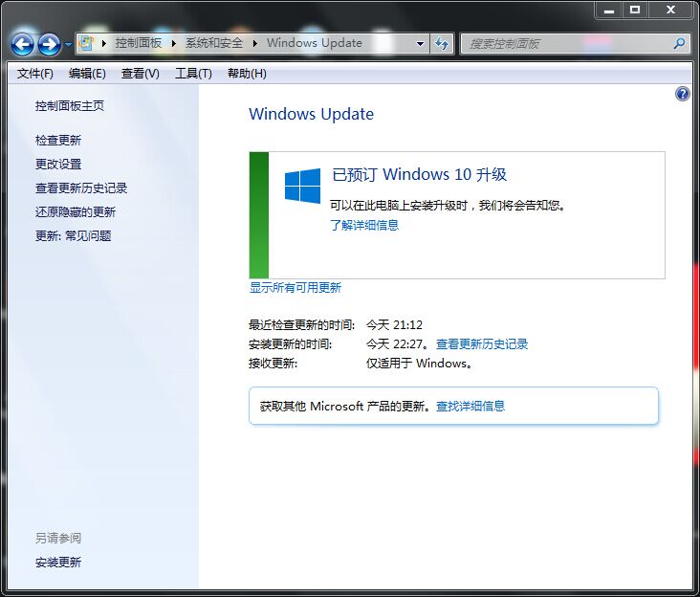Screen dimensions: 700x597
Task: Click the 仅适用于 Windows。 text
Action: click(x=419, y=363)
